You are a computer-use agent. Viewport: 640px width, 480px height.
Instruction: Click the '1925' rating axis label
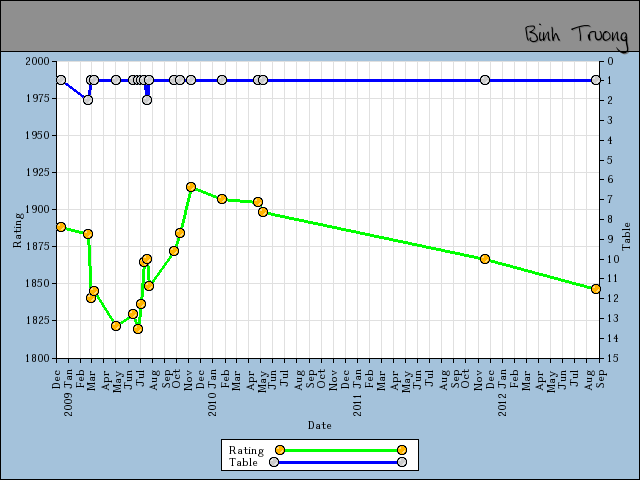click(x=37, y=173)
